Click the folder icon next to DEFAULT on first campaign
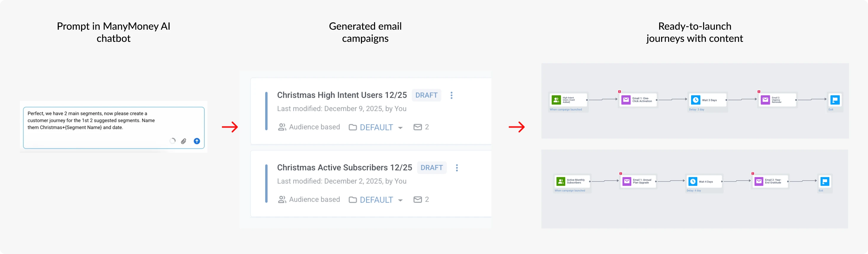This screenshot has height=254, width=868. point(352,127)
